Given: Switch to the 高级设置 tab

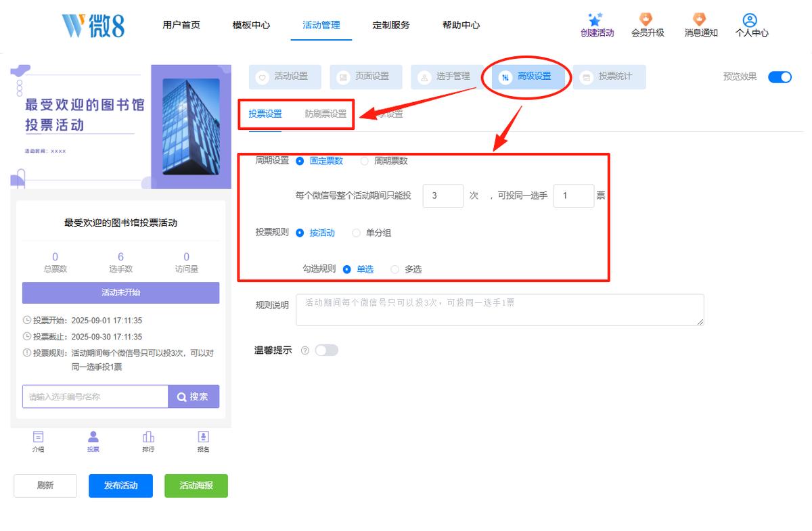Looking at the screenshot, I should click(x=528, y=76).
